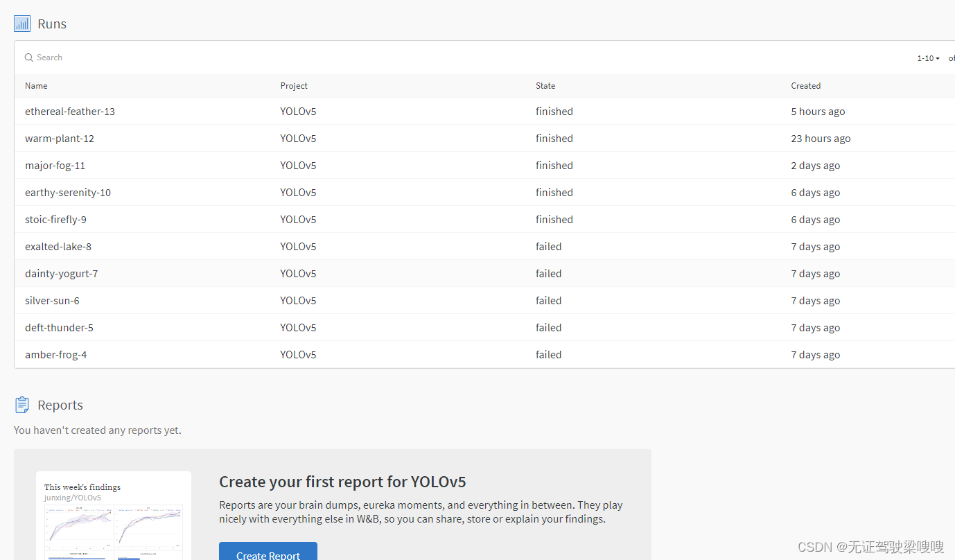Click the Reports section heading
The height and width of the screenshot is (560, 955).
point(60,405)
